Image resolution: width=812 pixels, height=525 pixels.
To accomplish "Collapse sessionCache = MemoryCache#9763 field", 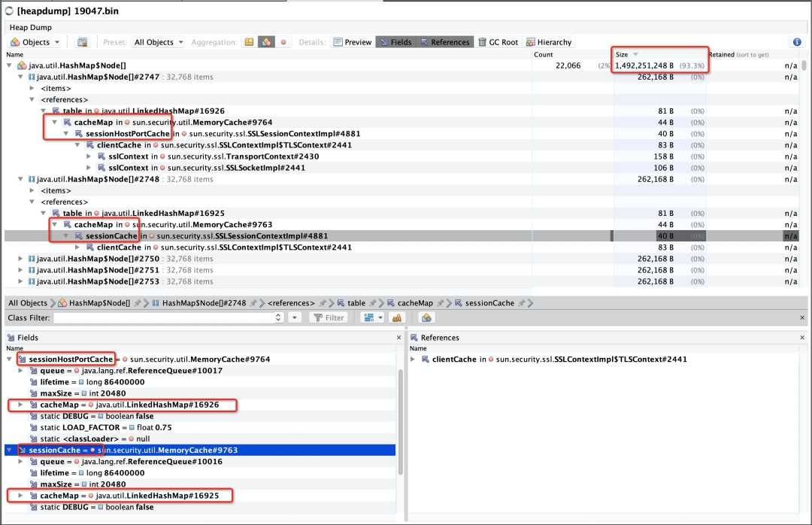I will 9,450.
